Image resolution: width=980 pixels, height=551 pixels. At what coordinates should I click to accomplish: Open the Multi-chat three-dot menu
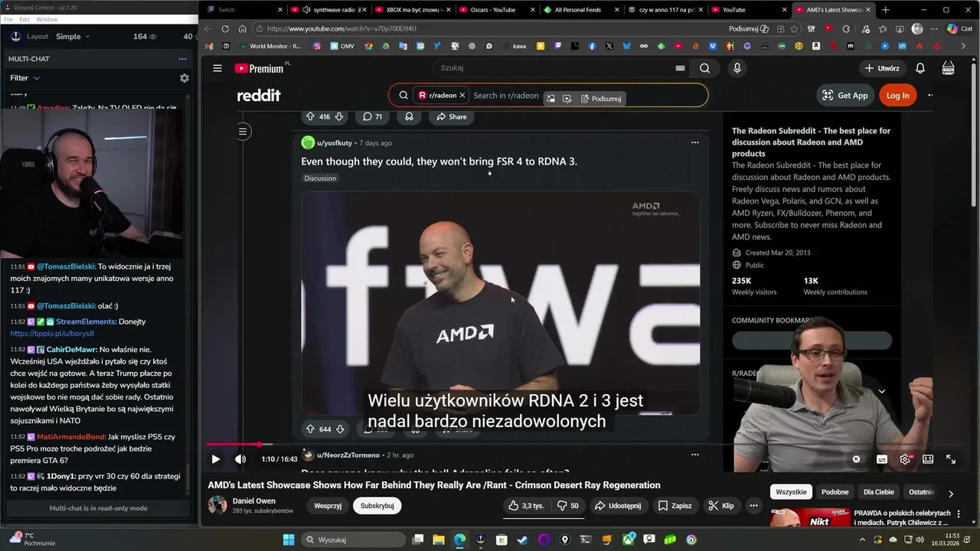click(182, 59)
